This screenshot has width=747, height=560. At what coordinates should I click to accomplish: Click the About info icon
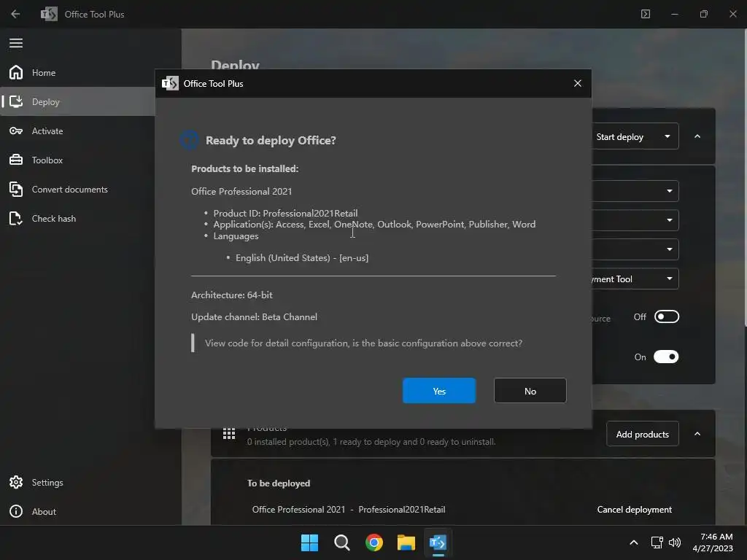coord(16,511)
